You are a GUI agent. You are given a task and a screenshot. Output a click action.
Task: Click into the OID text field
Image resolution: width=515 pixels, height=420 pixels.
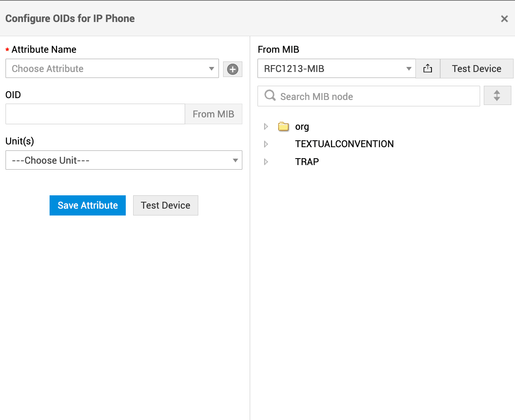pos(95,114)
